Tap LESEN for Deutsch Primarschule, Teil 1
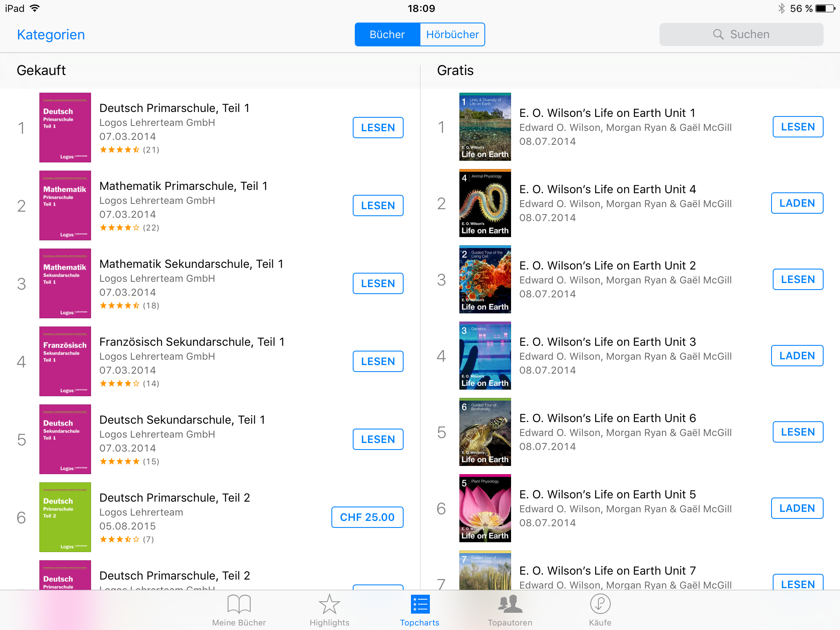The height and width of the screenshot is (630, 840). [x=378, y=128]
